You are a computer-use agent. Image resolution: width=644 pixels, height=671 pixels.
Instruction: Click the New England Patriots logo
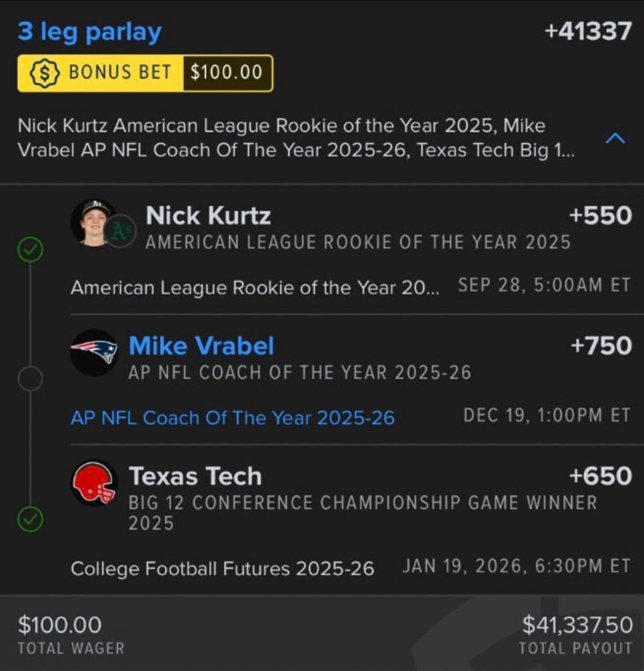pos(94,352)
